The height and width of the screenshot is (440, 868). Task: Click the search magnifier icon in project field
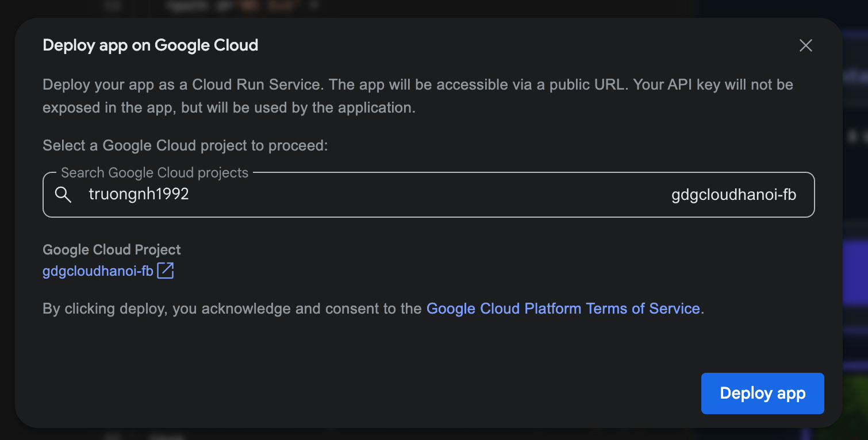[x=63, y=195]
